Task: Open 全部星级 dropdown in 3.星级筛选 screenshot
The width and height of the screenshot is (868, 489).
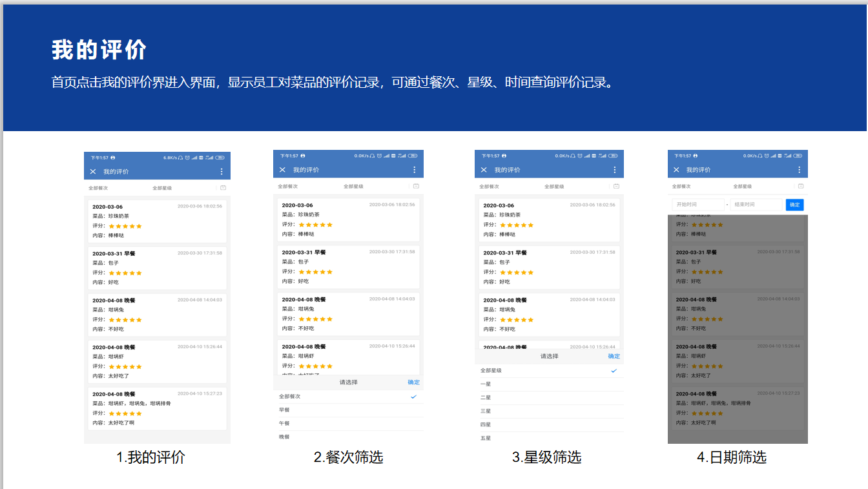Action: 554,186
